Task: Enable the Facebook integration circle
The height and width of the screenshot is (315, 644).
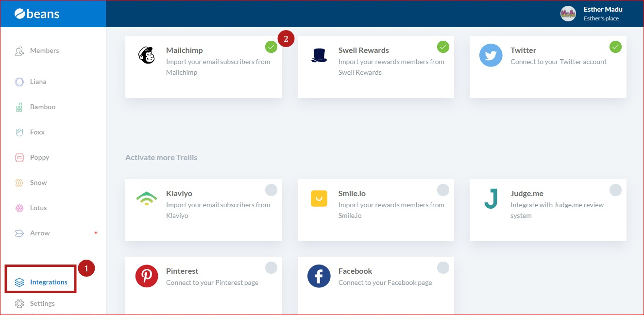Action: point(443,267)
